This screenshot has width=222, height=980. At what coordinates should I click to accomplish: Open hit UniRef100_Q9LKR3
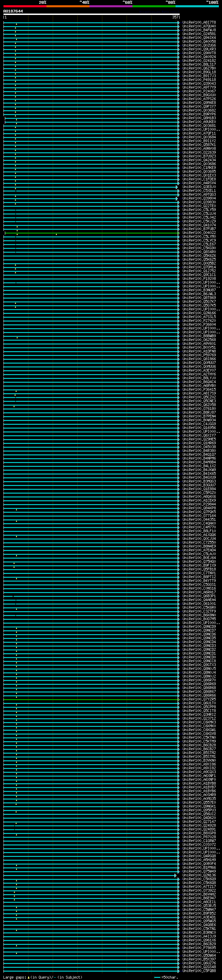point(199,49)
